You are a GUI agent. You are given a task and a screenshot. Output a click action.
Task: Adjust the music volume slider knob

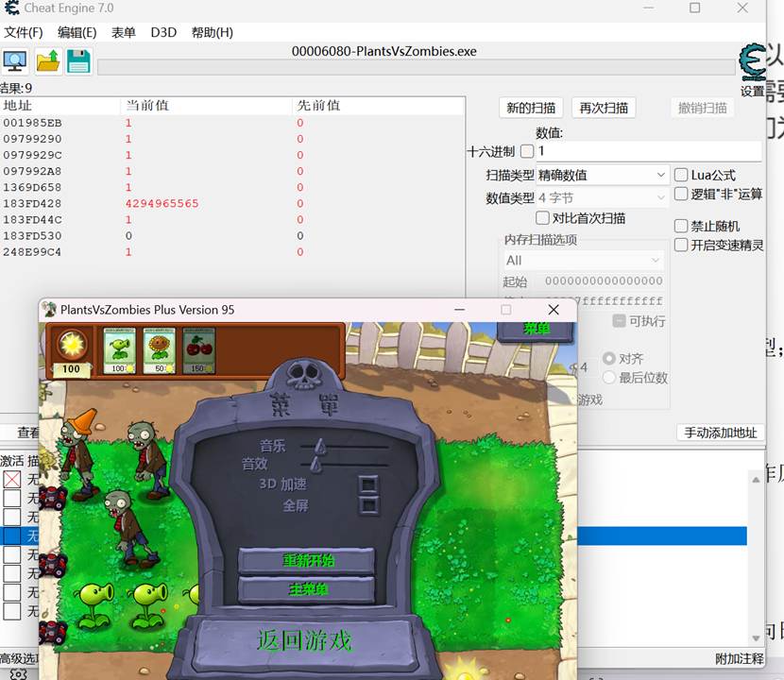[x=320, y=446]
